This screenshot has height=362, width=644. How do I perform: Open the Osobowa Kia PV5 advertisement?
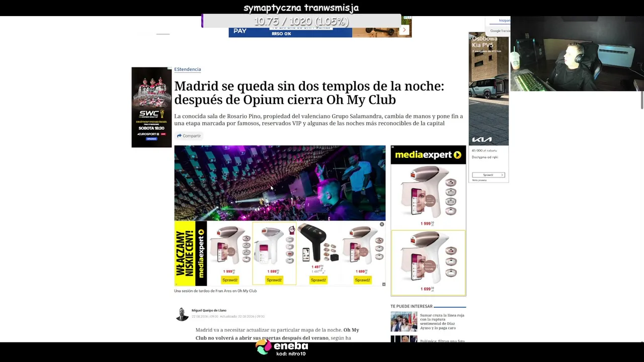(x=489, y=107)
